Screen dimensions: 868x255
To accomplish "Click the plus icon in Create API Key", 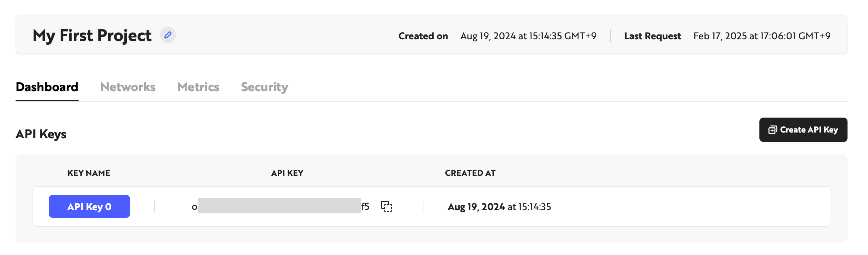I will [772, 130].
